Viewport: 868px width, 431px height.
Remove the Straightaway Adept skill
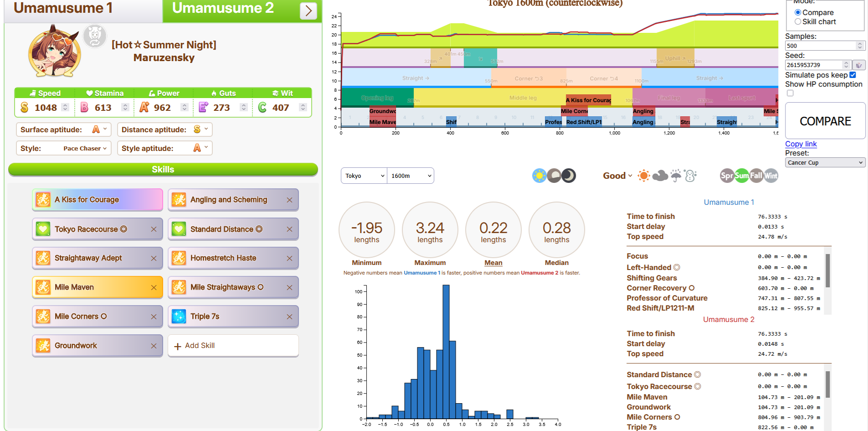tap(154, 258)
